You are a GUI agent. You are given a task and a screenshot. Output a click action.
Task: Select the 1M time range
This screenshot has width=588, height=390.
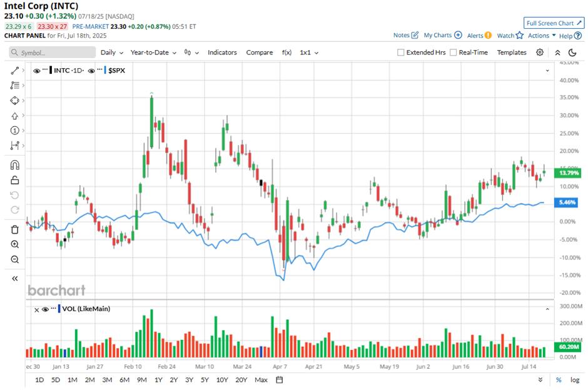coord(73,380)
